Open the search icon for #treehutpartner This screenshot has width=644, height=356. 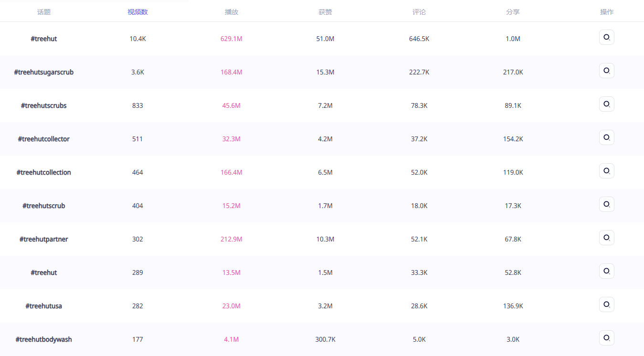(606, 238)
